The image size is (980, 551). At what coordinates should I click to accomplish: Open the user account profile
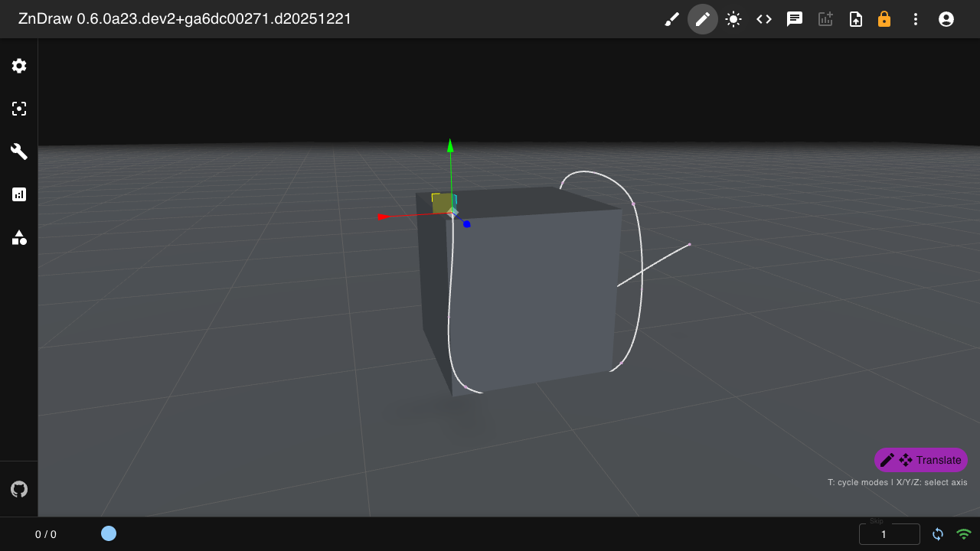(x=946, y=19)
